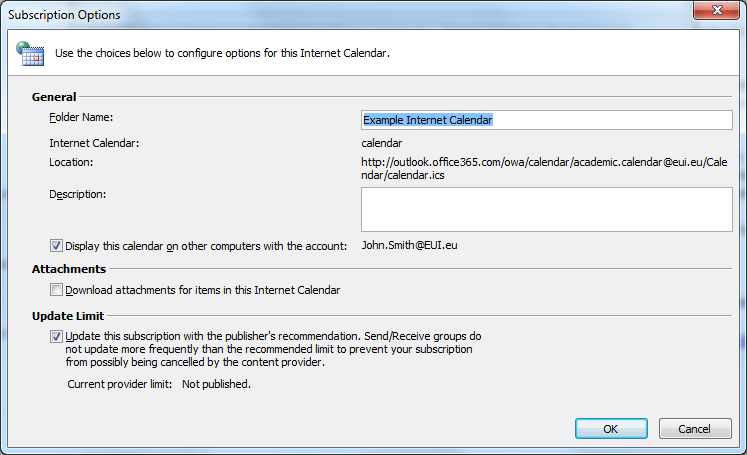The height and width of the screenshot is (455, 747).
Task: Click the Folder Name label
Action: 82,118
